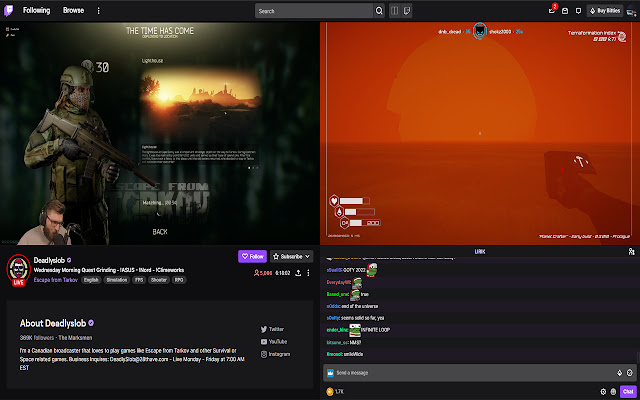Go to Twitch home via the logo
Image resolution: width=640 pixels, height=400 pixels.
pyautogui.click(x=8, y=11)
